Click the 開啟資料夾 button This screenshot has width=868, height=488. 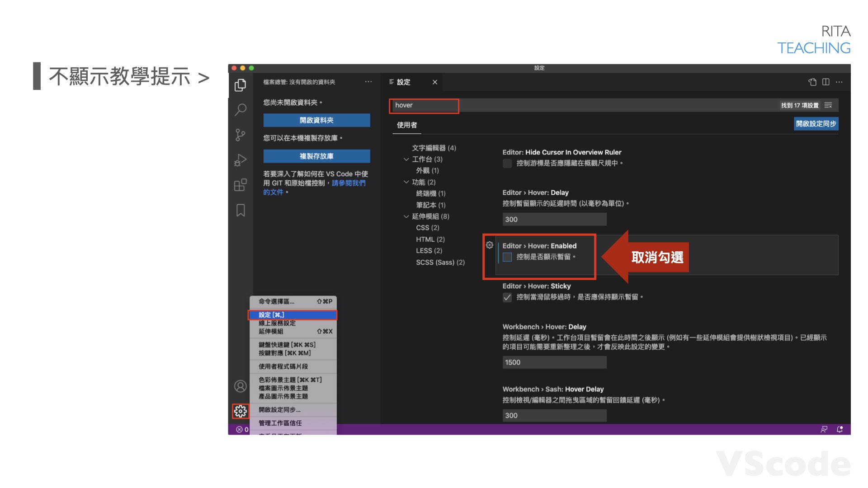316,120
